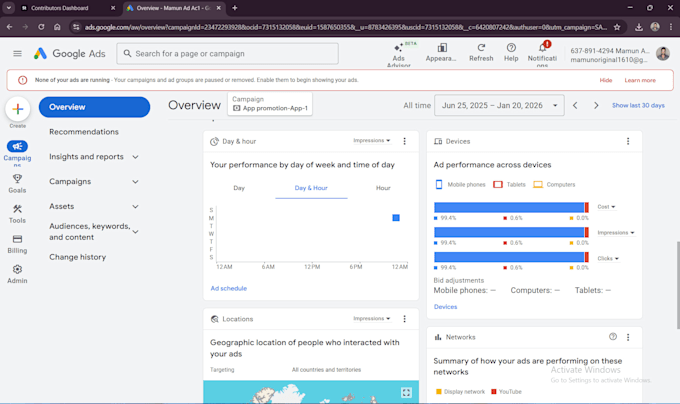This screenshot has width=680, height=404.
Task: Change the Clicks metric in Devices
Action: (x=608, y=258)
